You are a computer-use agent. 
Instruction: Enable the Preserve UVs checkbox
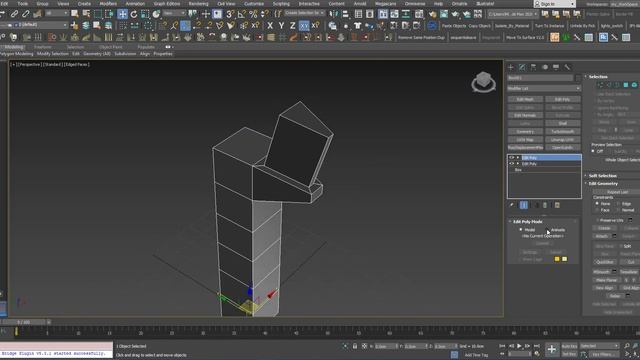pyautogui.click(x=598, y=220)
